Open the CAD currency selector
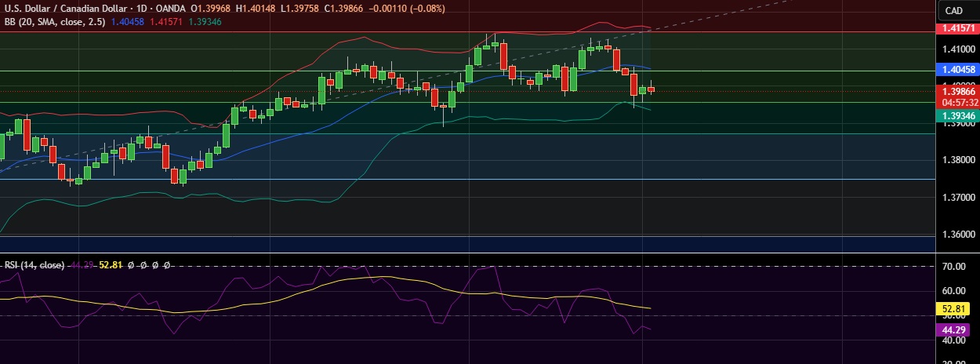Image resolution: width=980 pixels, height=364 pixels. [953, 10]
